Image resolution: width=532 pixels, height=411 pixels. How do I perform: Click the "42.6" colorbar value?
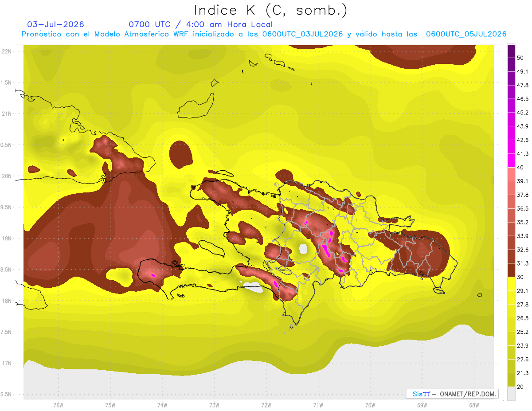[523, 140]
